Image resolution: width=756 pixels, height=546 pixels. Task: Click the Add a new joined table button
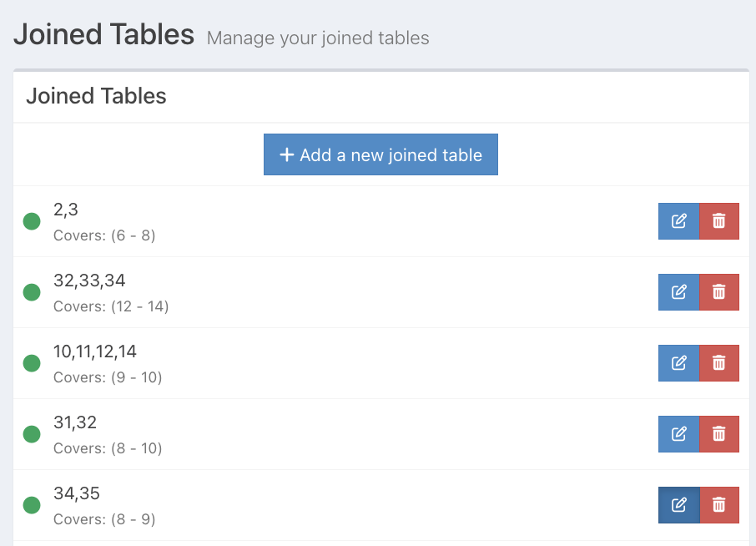pos(381,154)
